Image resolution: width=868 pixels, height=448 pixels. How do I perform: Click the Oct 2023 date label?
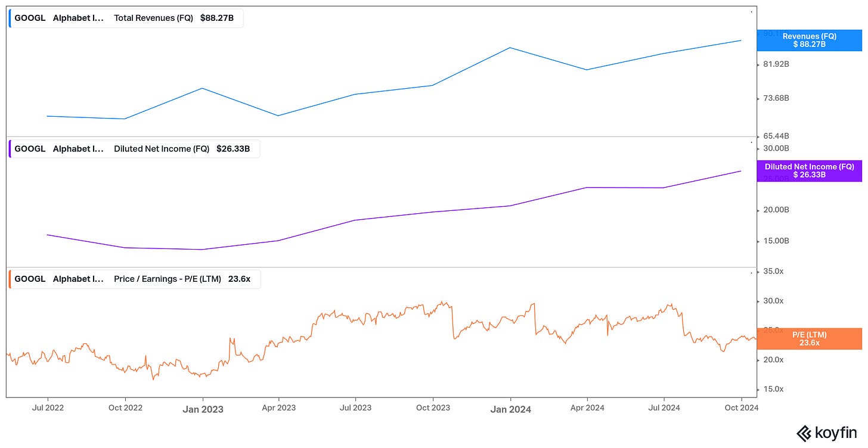coord(433,408)
